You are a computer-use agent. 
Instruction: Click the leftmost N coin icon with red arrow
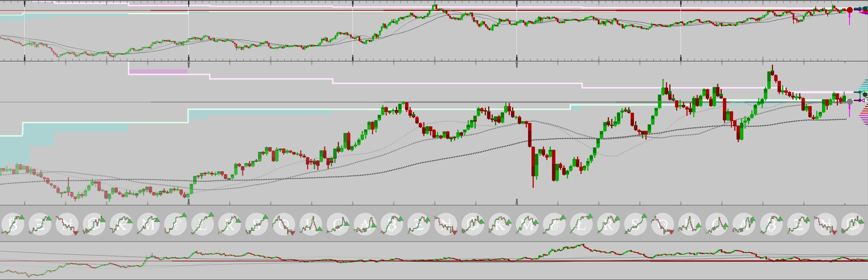[x=67, y=224]
